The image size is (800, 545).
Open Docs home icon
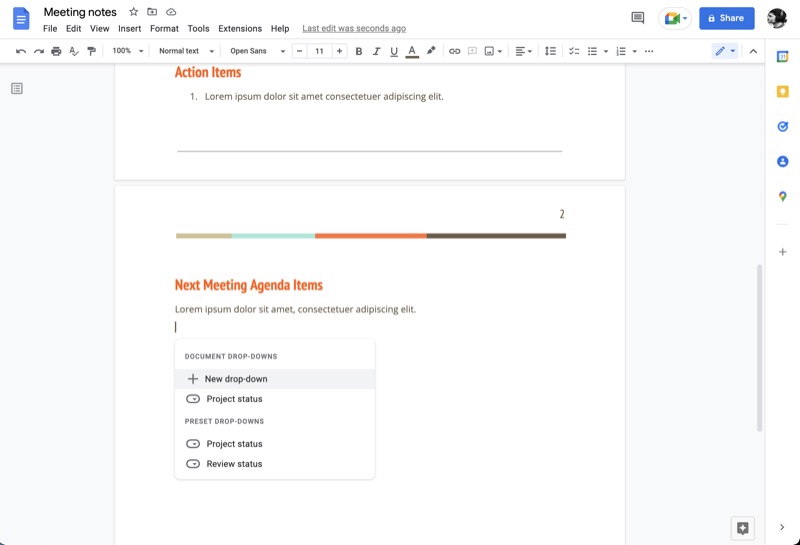pos(21,19)
